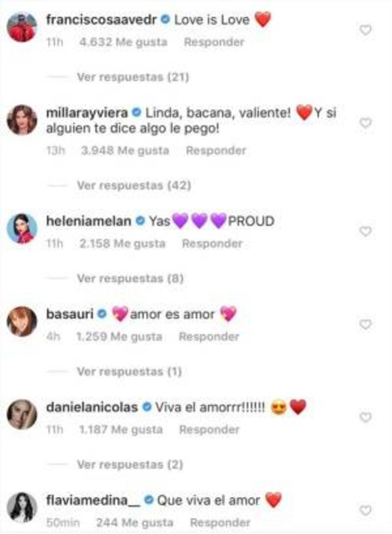Open danielanicolas profile avatar

[x=22, y=414]
